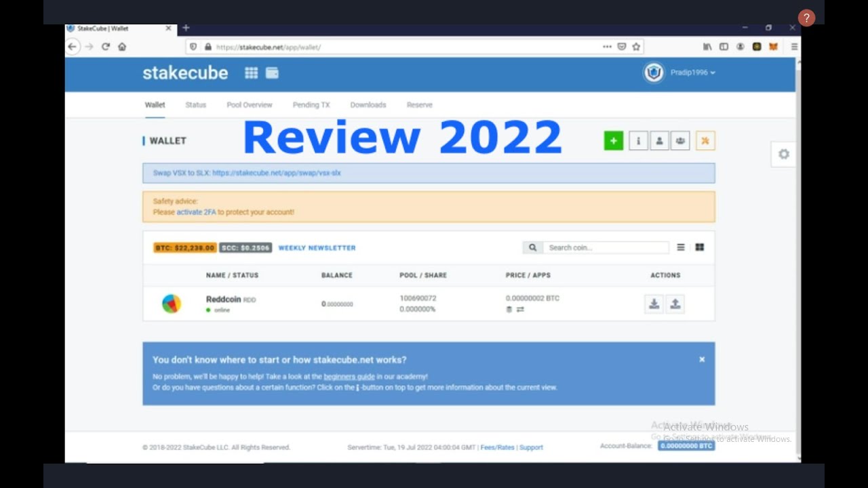Open the Weekly Newsletter link

tap(317, 248)
